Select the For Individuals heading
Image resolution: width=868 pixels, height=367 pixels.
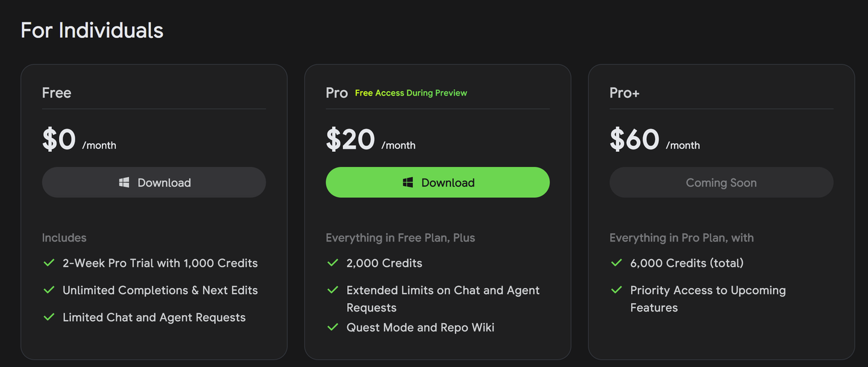click(92, 30)
